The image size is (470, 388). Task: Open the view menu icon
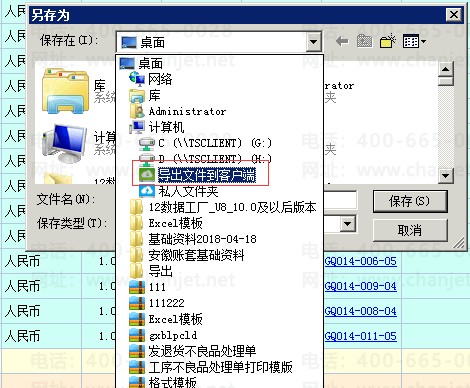[414, 42]
